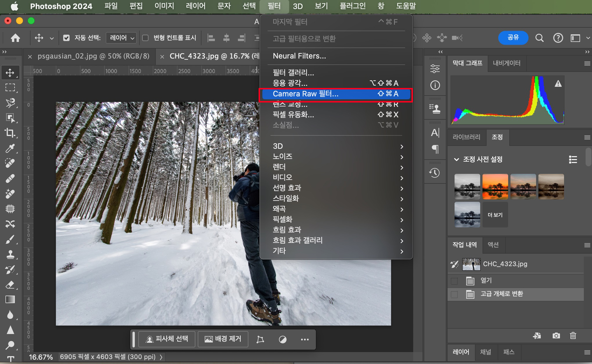This screenshot has width=592, height=364.
Task: Select the orange sunset adjustment preset thumbnail
Action: 495,187
